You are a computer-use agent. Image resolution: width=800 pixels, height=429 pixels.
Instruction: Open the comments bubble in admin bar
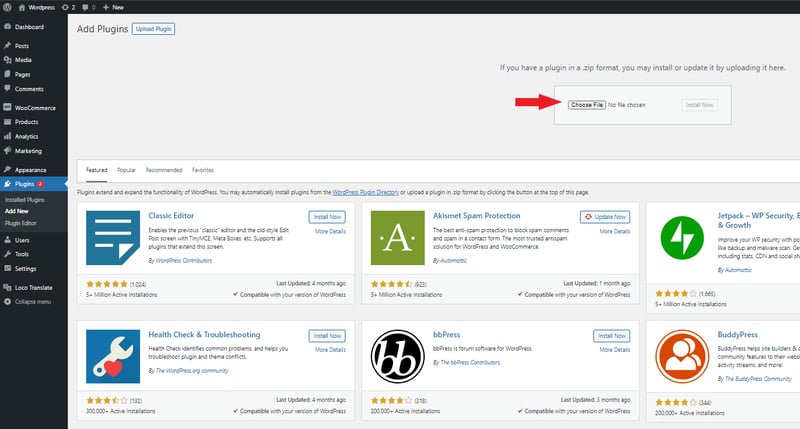89,7
